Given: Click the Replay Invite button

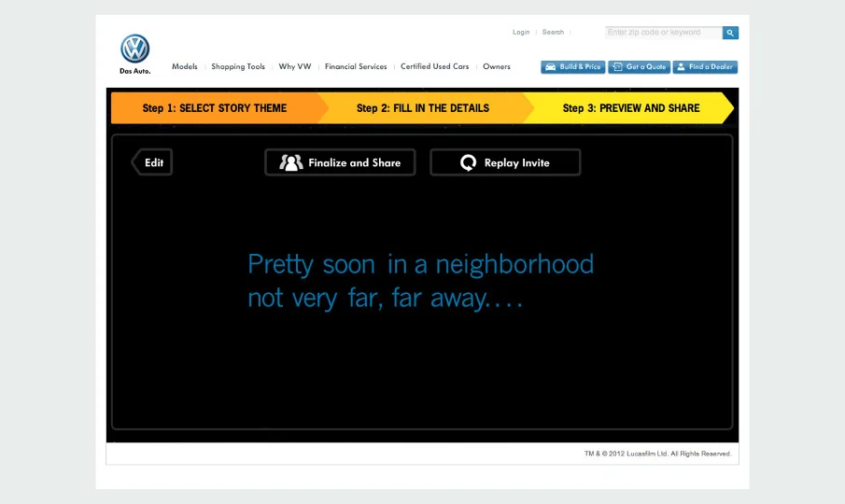Looking at the screenshot, I should 505,162.
